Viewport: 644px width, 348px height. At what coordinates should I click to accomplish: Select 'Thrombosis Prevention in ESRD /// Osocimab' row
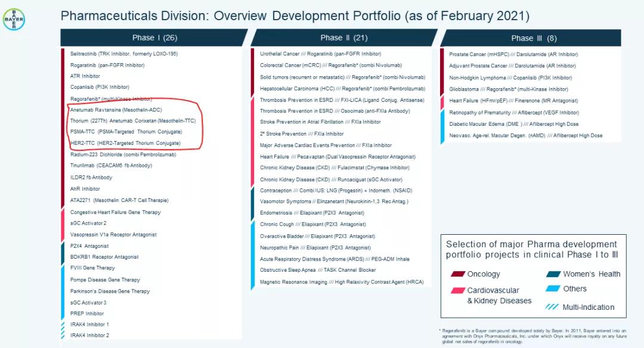335,111
